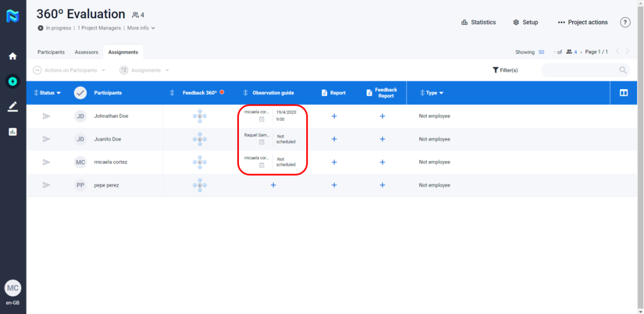Expand the More info dropdown
The height and width of the screenshot is (314, 644).
(141, 28)
